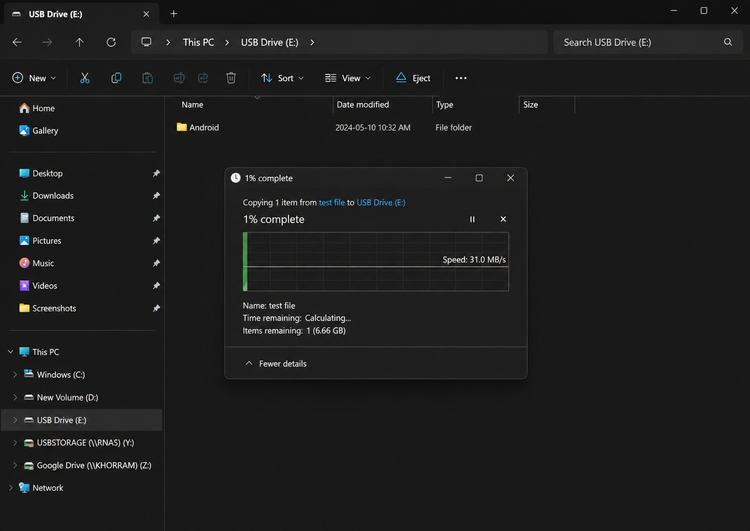Image resolution: width=750 pixels, height=531 pixels.
Task: Open the Music folder in sidebar
Action: tap(36, 263)
